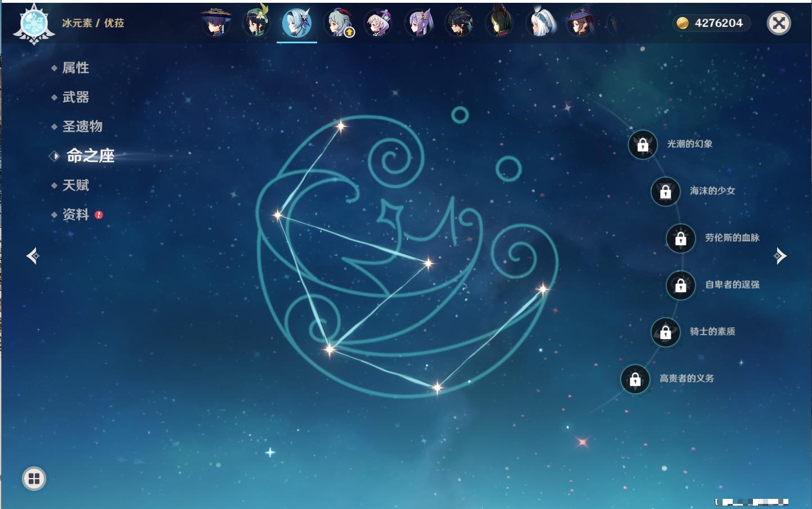This screenshot has height=509, width=812.
Task: Select the portrait with purple witch hat
Action: click(581, 23)
